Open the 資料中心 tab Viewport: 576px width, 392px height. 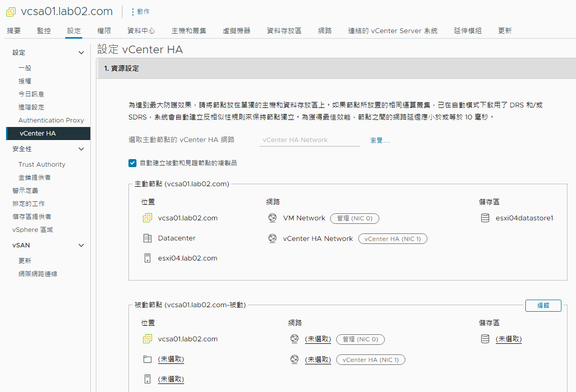pos(141,31)
